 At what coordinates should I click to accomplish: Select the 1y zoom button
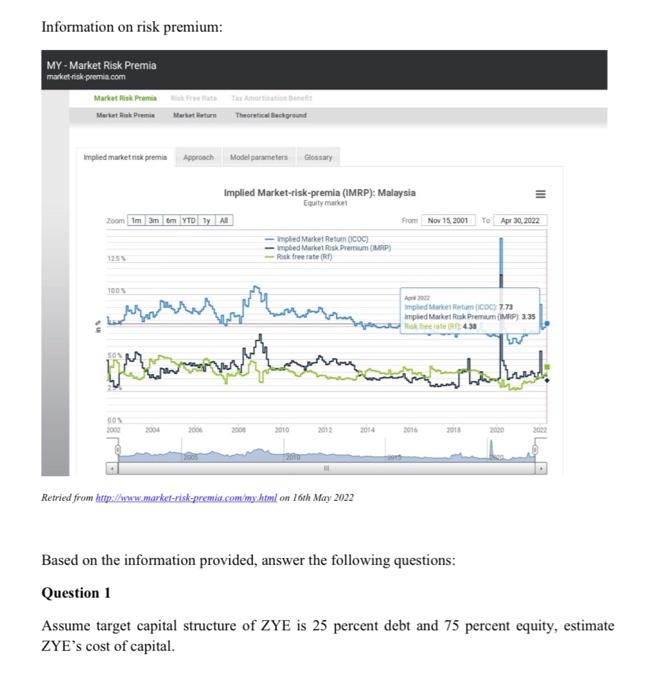click(x=206, y=221)
